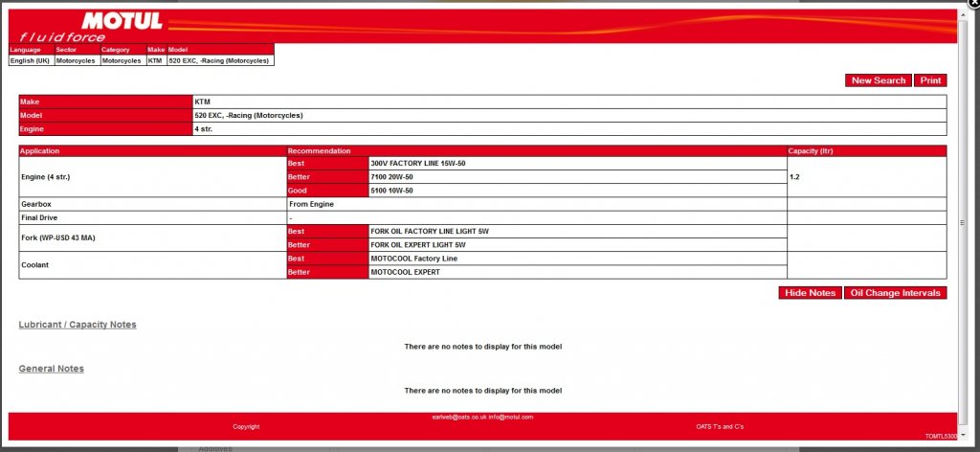Click FORK OIL EXPERT LIGHT 5W
Image resolution: width=980 pixels, height=452 pixels.
tap(417, 245)
